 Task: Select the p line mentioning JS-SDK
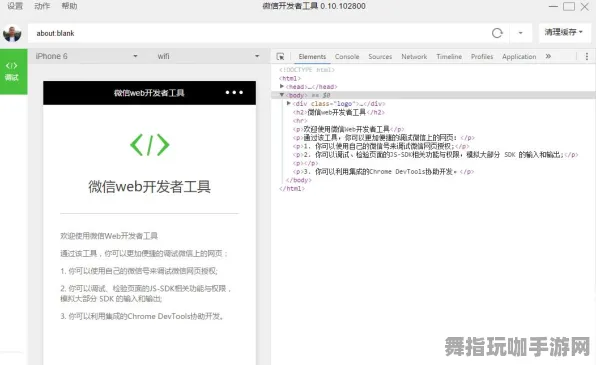click(x=435, y=155)
